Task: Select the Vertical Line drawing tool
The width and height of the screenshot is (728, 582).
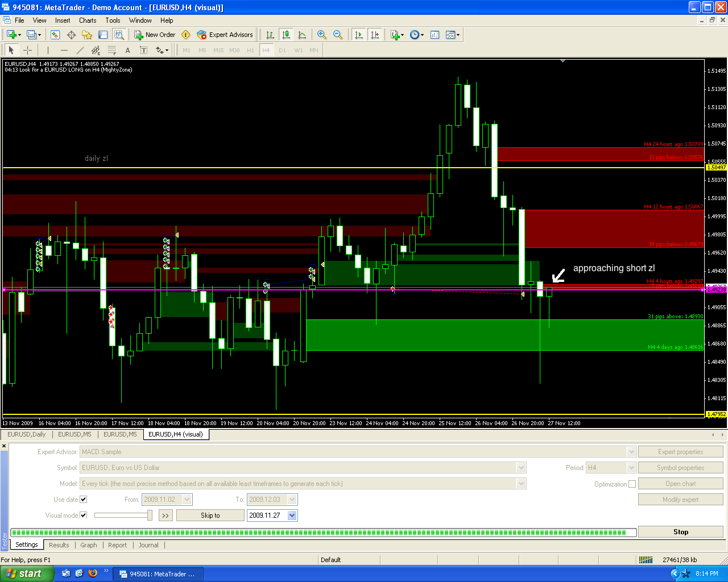Action: click(x=48, y=50)
